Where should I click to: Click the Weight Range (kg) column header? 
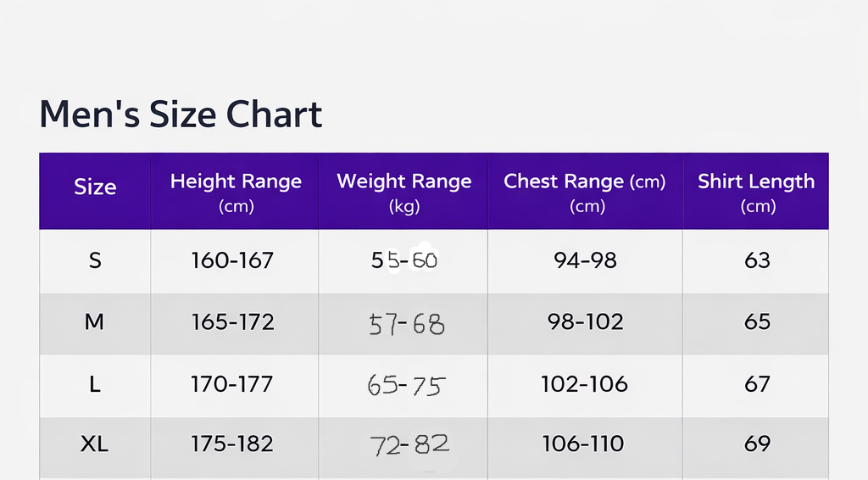pos(404,193)
